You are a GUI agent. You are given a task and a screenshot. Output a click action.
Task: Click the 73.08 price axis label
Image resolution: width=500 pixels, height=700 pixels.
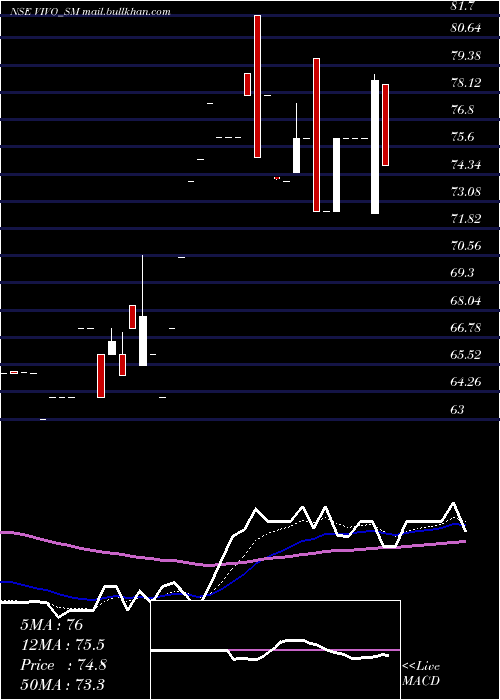pyautogui.click(x=466, y=192)
